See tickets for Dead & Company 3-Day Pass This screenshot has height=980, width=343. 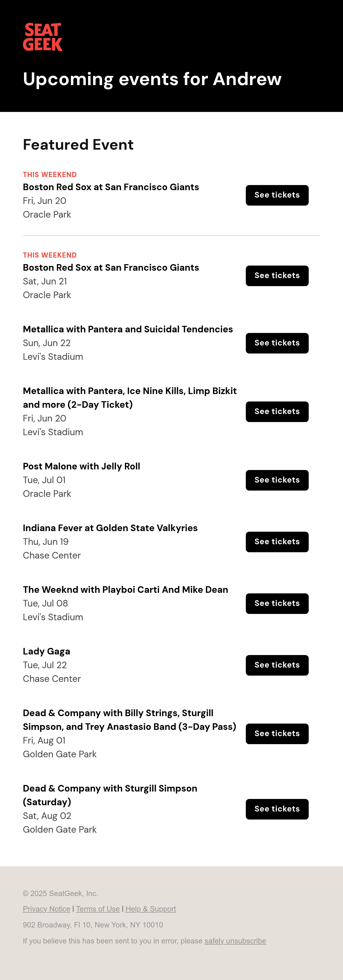pyautogui.click(x=277, y=734)
